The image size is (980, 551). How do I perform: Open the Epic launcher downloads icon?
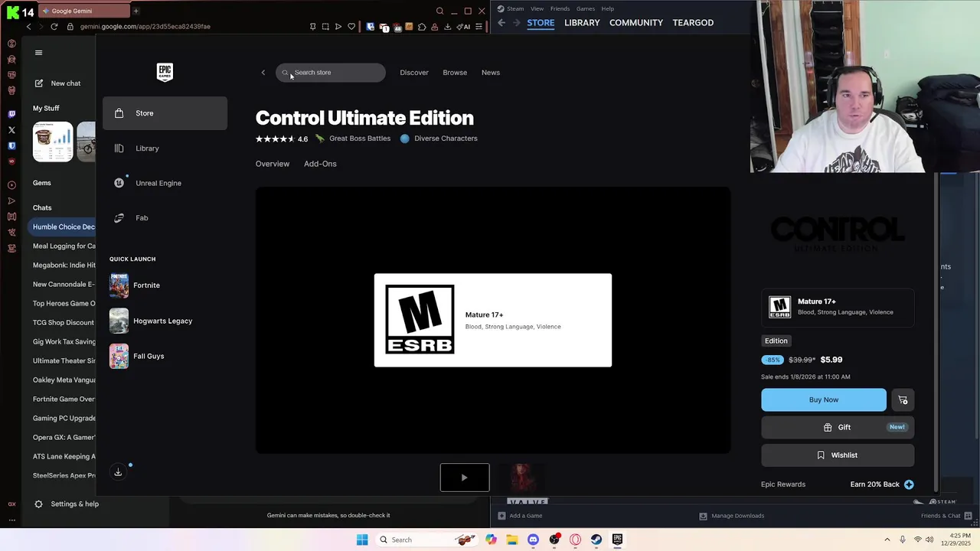[118, 472]
